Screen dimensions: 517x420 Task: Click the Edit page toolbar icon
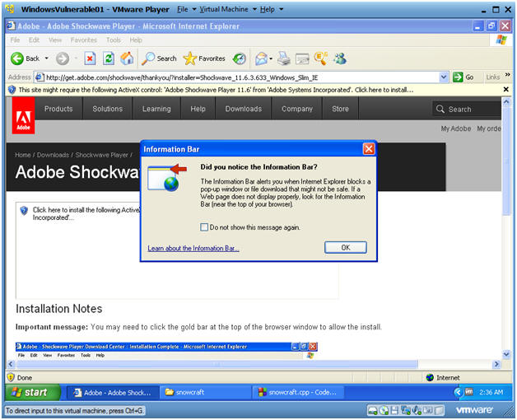pos(302,58)
